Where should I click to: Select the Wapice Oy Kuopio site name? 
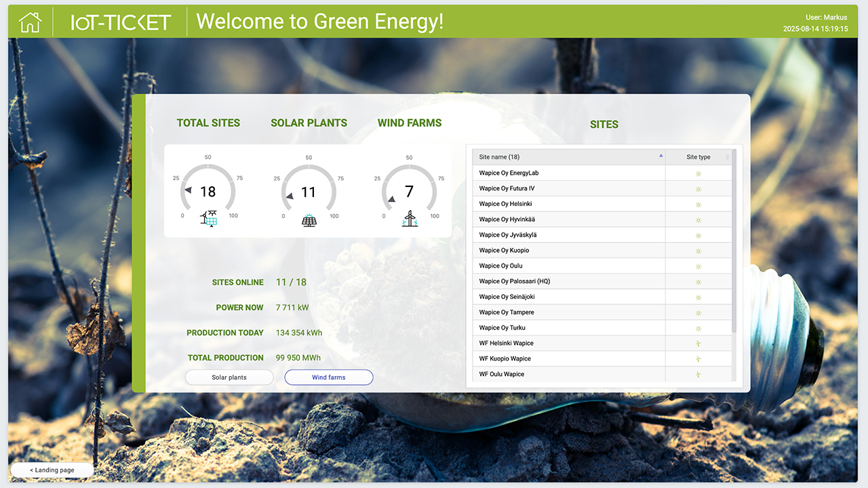click(x=504, y=251)
